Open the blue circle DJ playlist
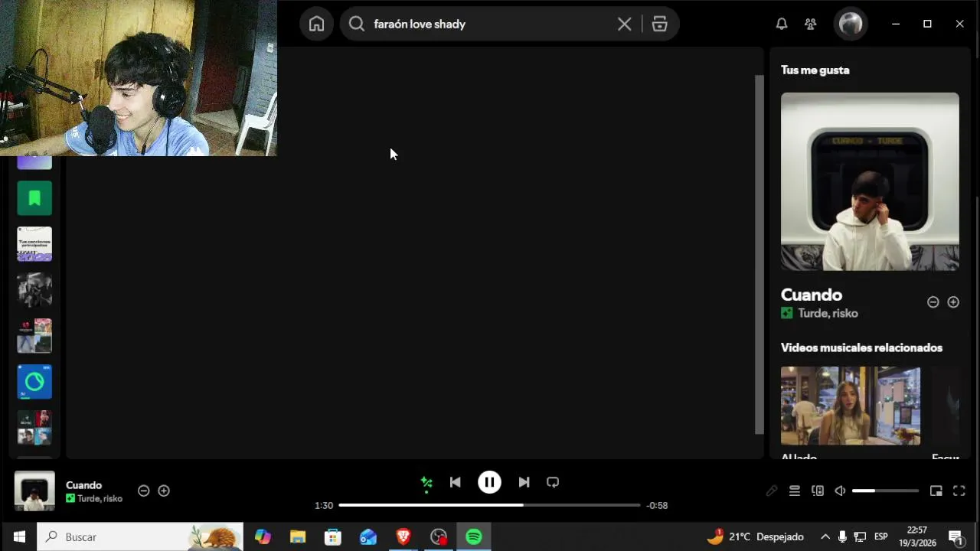This screenshot has height=551, width=980. (x=34, y=382)
